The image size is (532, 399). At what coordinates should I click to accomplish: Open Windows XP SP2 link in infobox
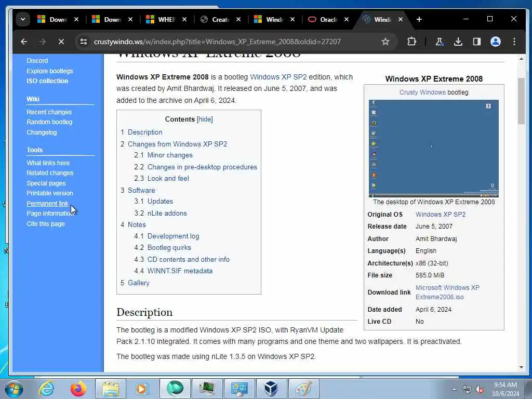[441, 215]
